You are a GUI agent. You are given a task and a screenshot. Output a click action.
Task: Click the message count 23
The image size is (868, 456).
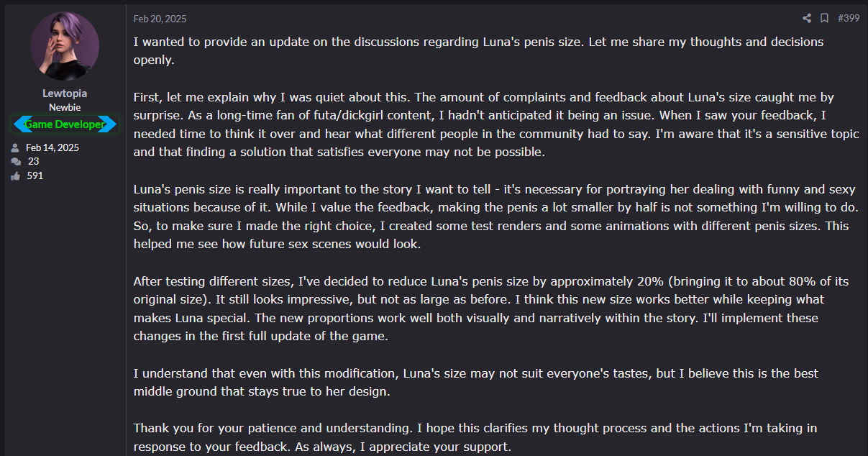[x=33, y=162]
